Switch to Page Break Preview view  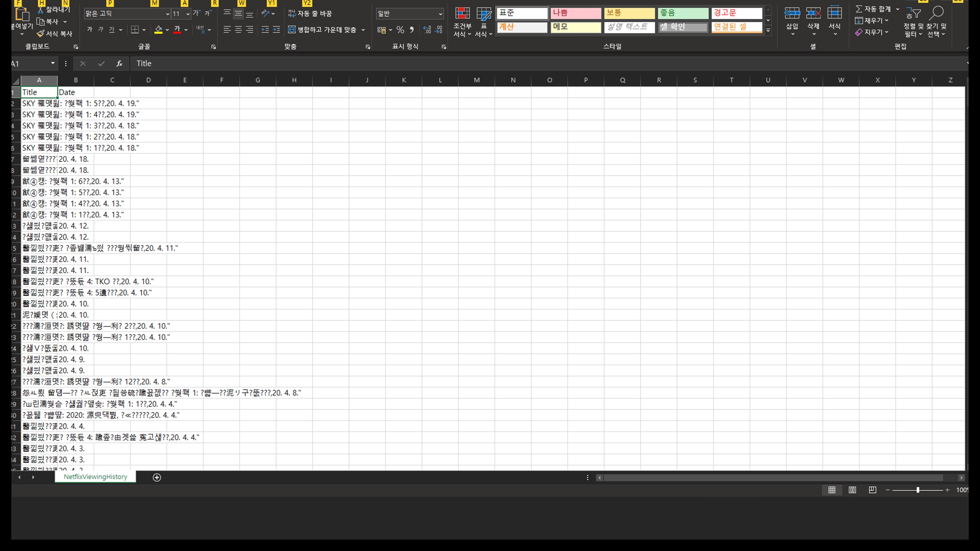click(x=872, y=490)
